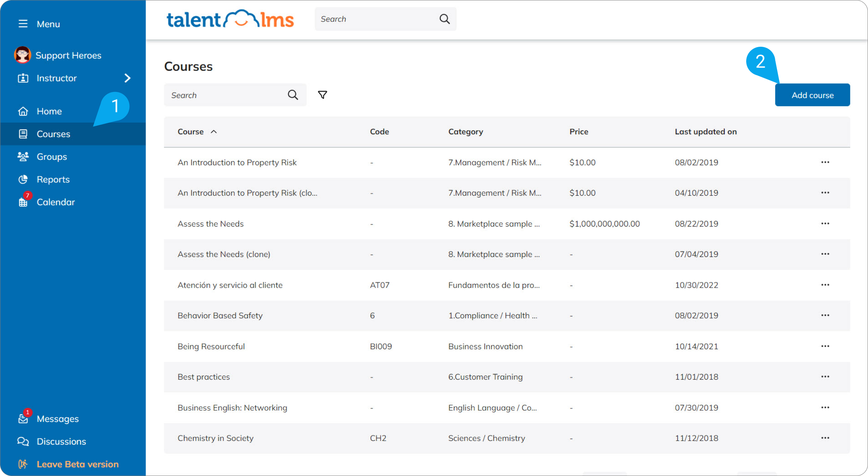Click Support Heroes profile avatar
Viewport: 868px width, 476px height.
[x=23, y=55]
